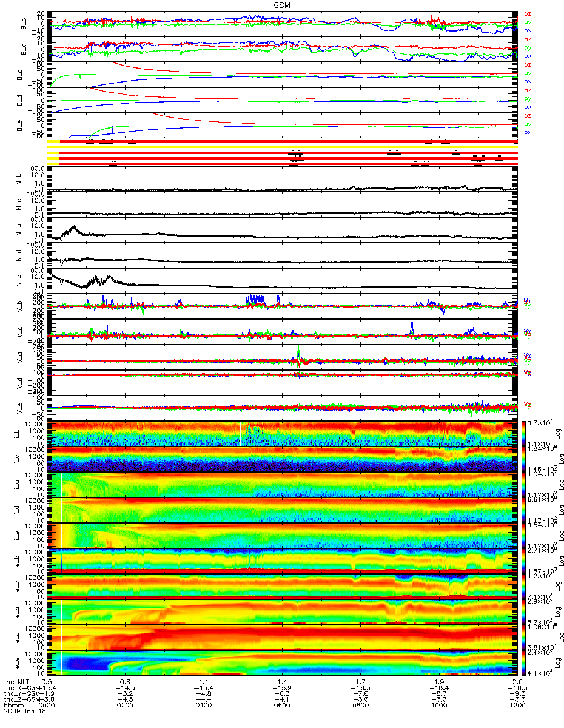The image size is (564, 728).
Task: Click the red bz legend beside B_b panel
Action: 528,13
